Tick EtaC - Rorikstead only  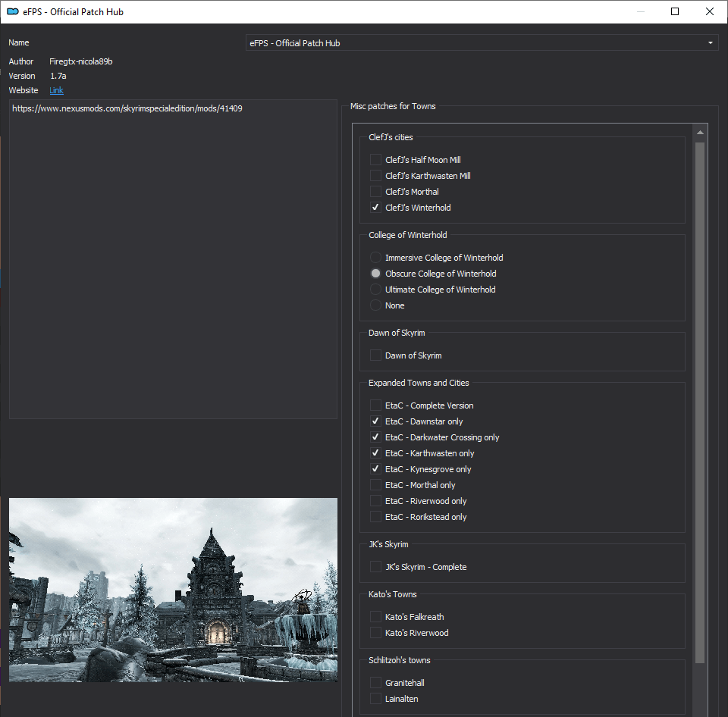click(x=375, y=516)
